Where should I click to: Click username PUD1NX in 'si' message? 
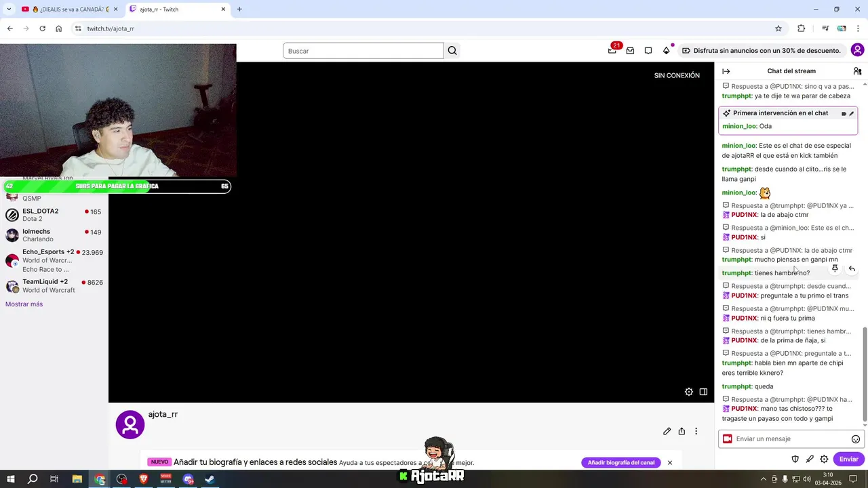[745, 237]
